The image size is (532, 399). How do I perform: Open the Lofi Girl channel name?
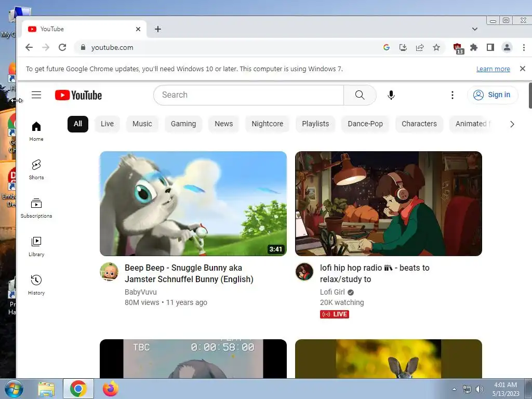pyautogui.click(x=332, y=292)
